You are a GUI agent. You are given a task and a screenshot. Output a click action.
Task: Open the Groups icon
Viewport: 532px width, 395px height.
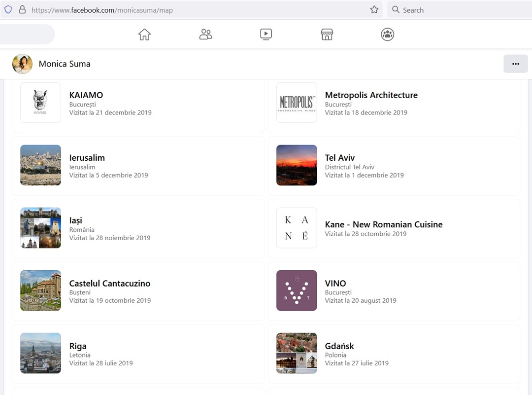[388, 35]
